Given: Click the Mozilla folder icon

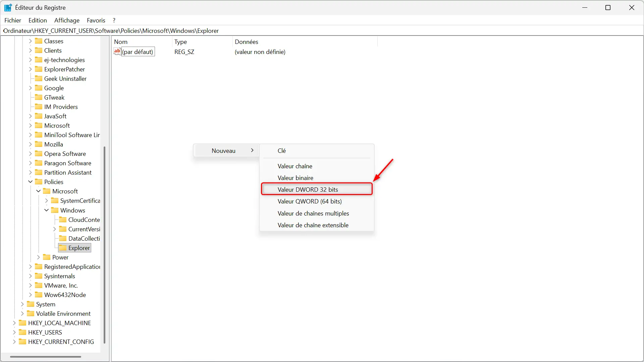Looking at the screenshot, I should pos(39,144).
